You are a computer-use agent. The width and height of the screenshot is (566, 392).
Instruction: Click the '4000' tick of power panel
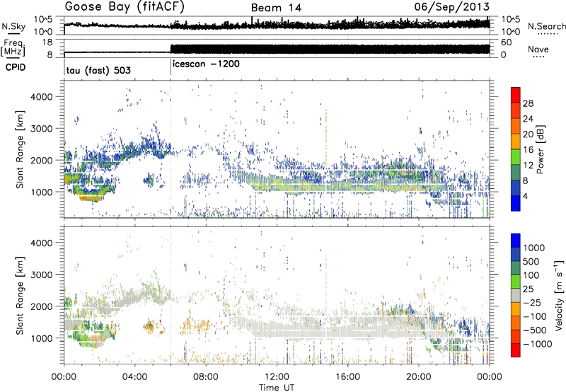41,97
